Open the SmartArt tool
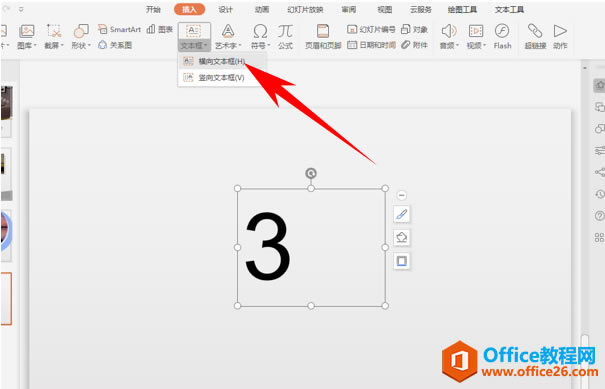This screenshot has width=605, height=389. click(x=119, y=29)
